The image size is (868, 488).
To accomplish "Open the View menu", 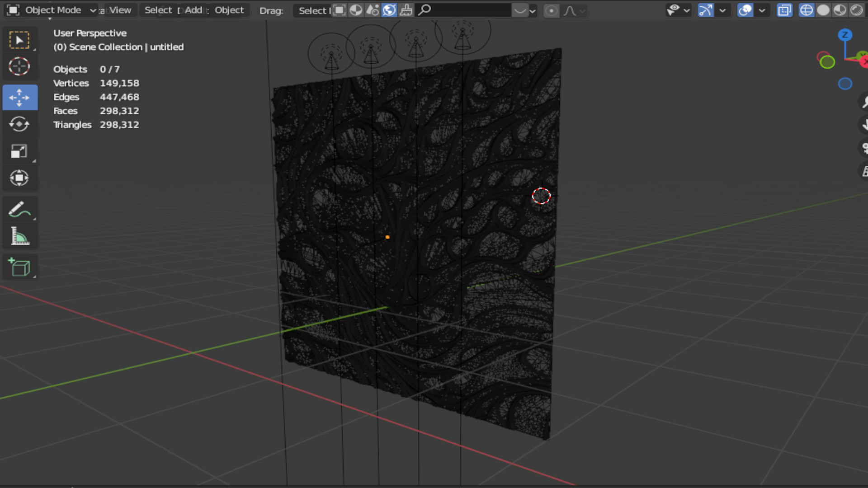I will (120, 10).
